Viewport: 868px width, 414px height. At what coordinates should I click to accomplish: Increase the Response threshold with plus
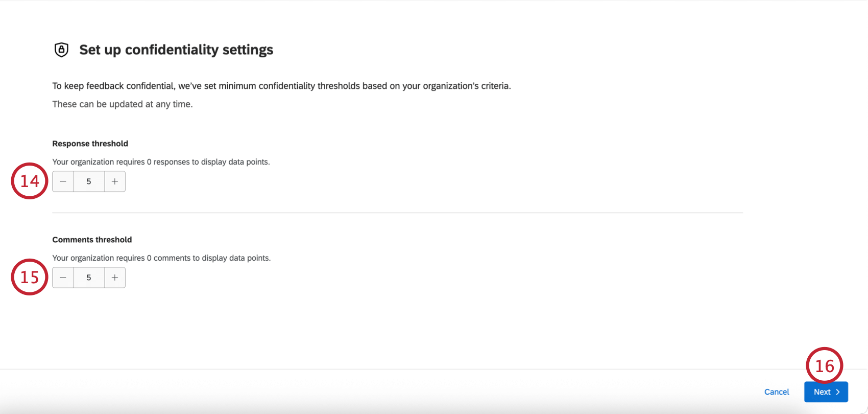[x=115, y=181]
